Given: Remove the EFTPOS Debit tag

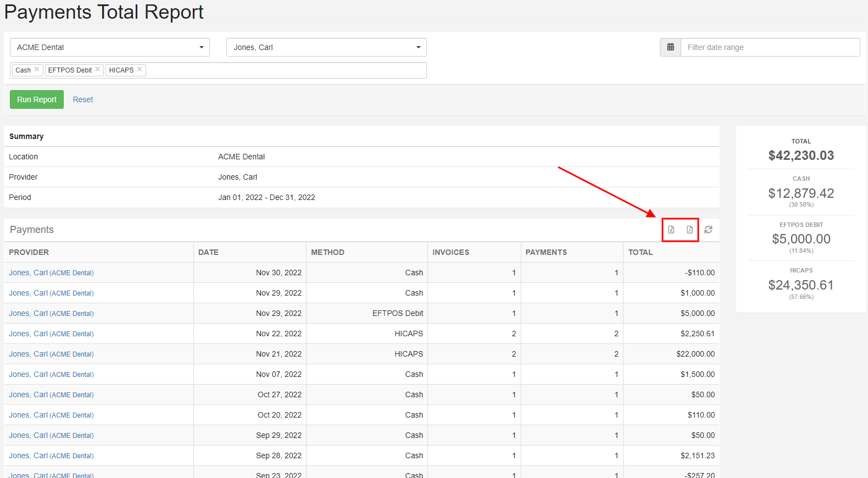Looking at the screenshot, I should [x=98, y=69].
